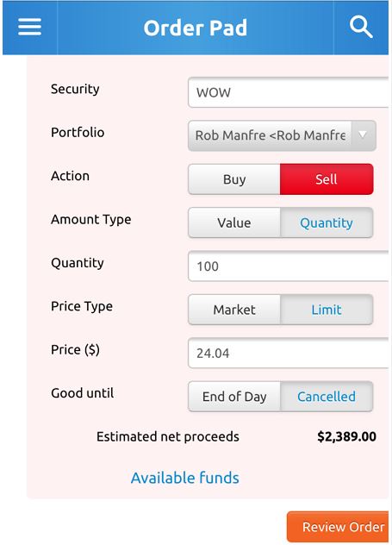Choose Market price type
Screen dimensions: 392x545
pos(234,310)
